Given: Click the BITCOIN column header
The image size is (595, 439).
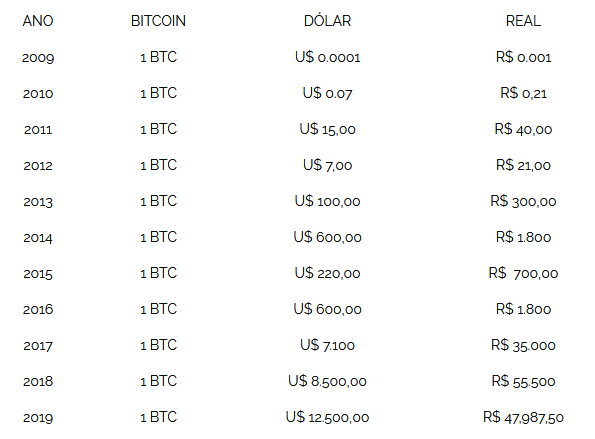Looking at the screenshot, I should pyautogui.click(x=158, y=21).
